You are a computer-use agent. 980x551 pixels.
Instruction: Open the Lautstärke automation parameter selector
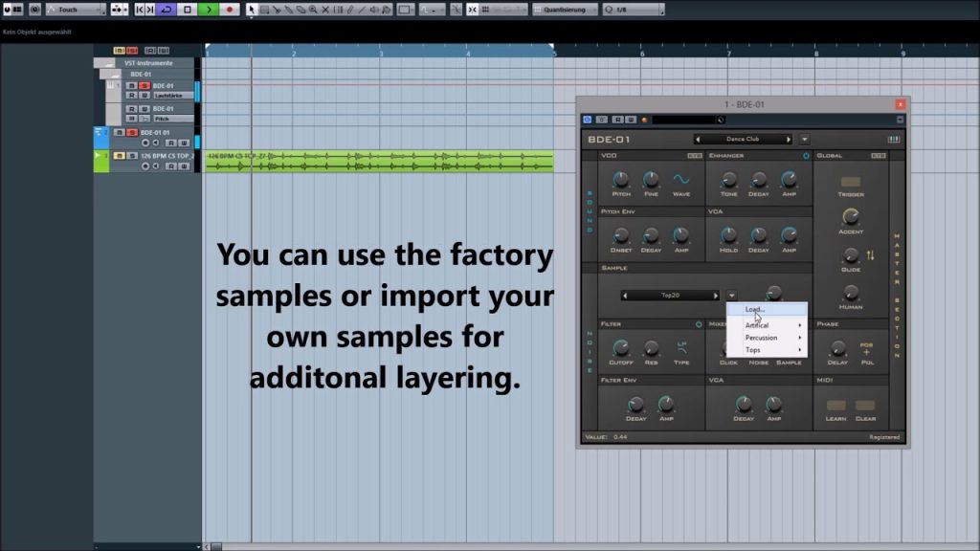click(x=172, y=96)
